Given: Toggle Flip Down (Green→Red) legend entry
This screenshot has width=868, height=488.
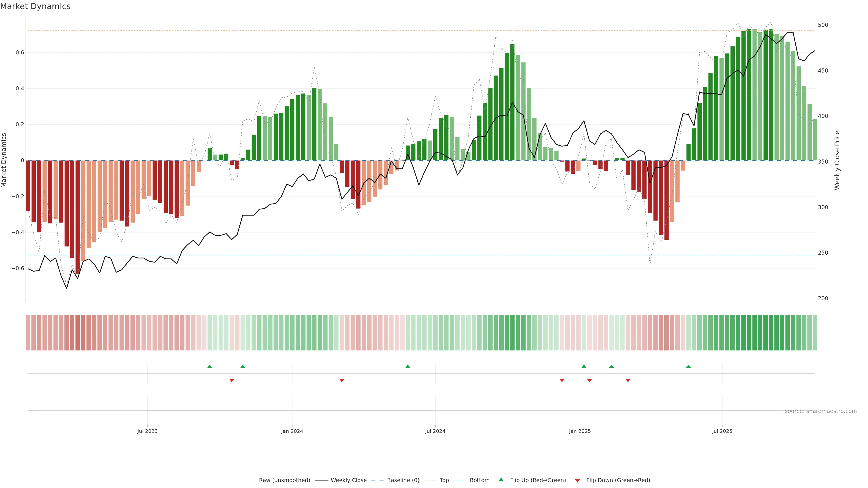Looking at the screenshot, I should point(618,480).
